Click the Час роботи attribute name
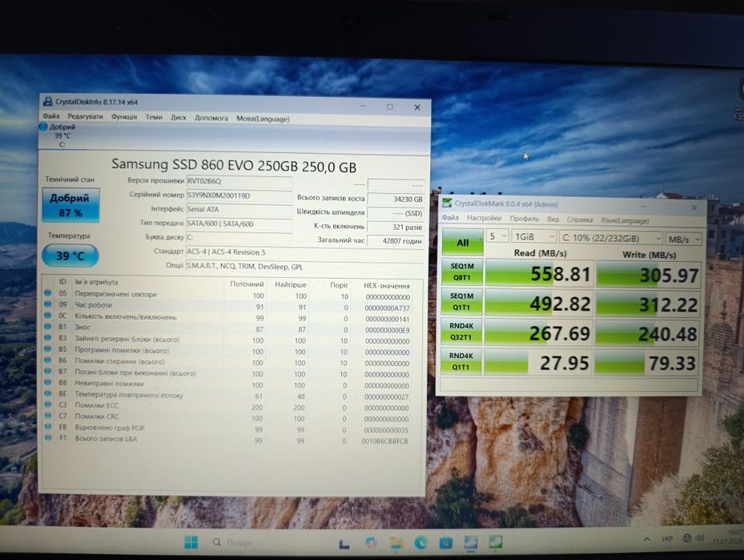744x560 pixels. (x=93, y=305)
